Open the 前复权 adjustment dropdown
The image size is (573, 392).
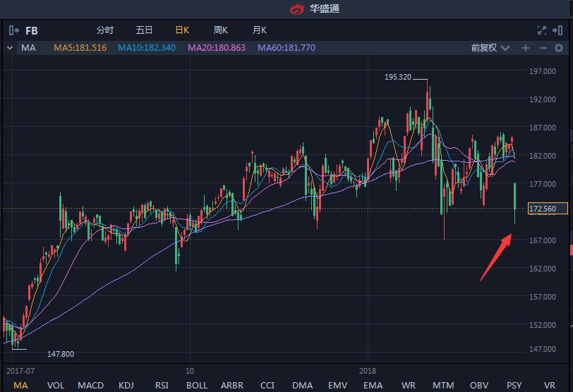tap(489, 48)
